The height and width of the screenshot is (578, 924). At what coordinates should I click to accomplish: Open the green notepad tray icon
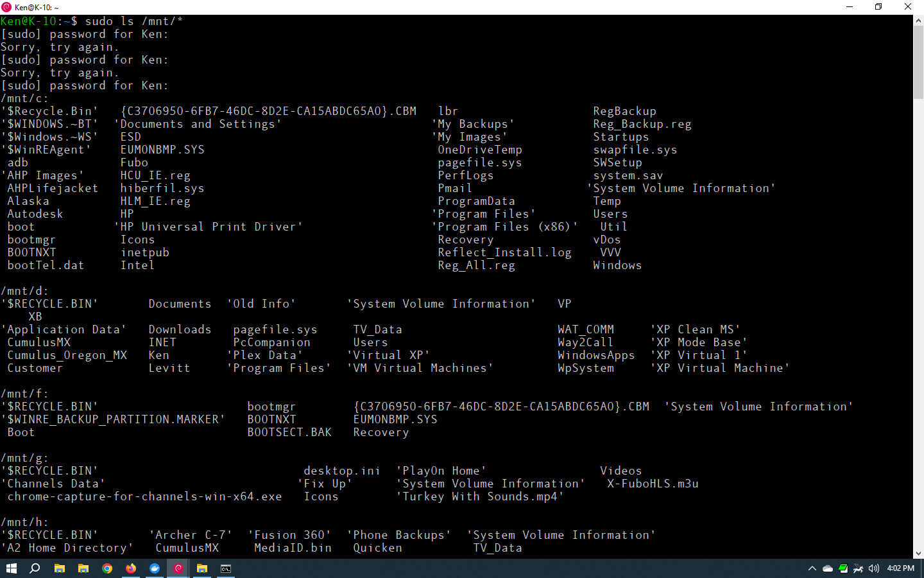coord(843,568)
